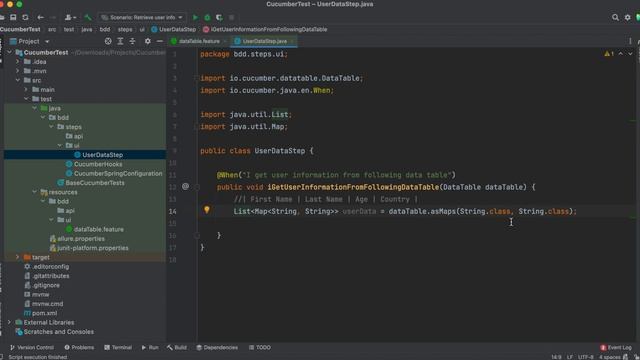Click the Synchronize/reload toolbar icon

(25, 18)
